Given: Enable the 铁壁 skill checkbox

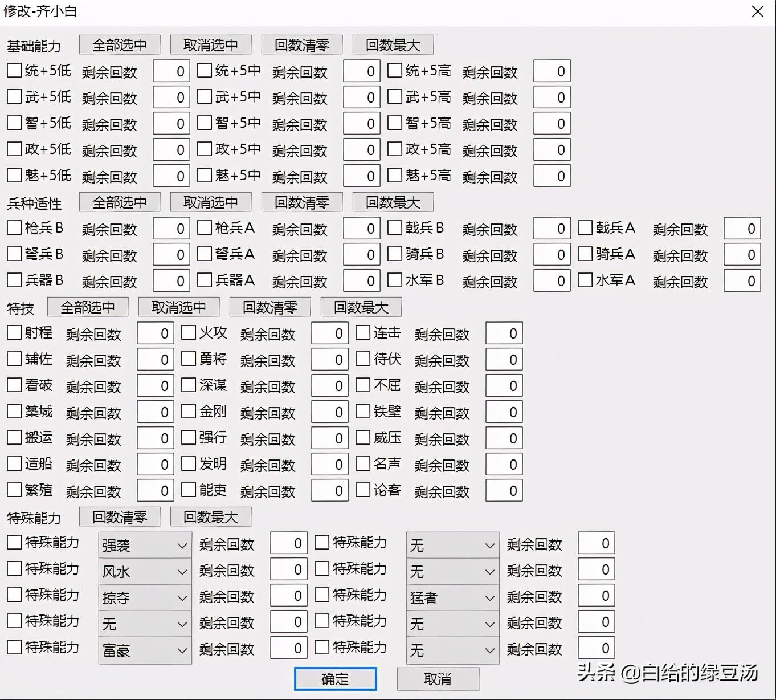Looking at the screenshot, I should tap(363, 410).
